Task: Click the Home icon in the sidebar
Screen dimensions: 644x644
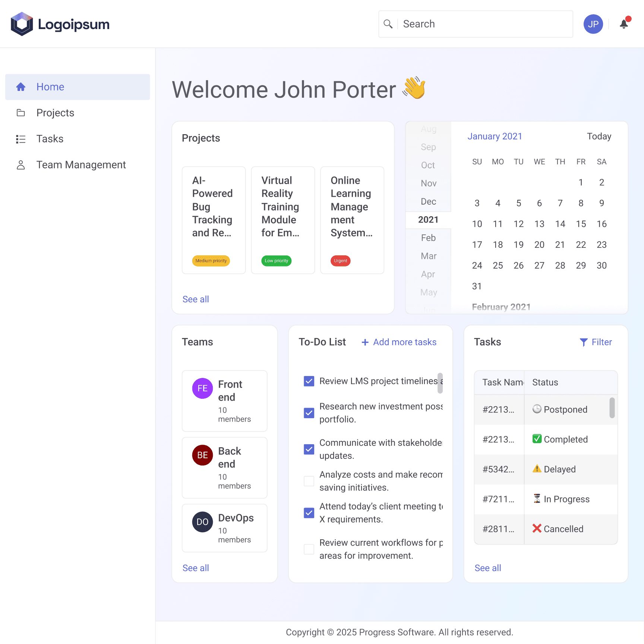Action: click(21, 87)
